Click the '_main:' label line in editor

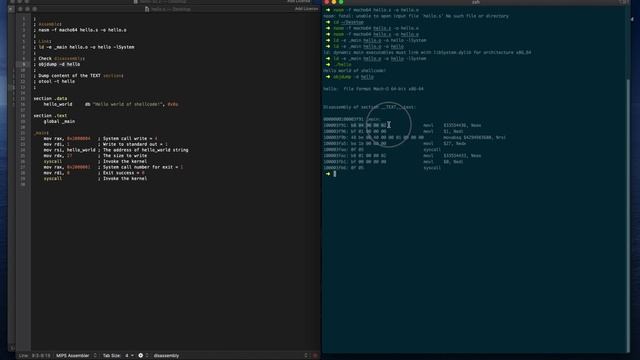point(41,133)
